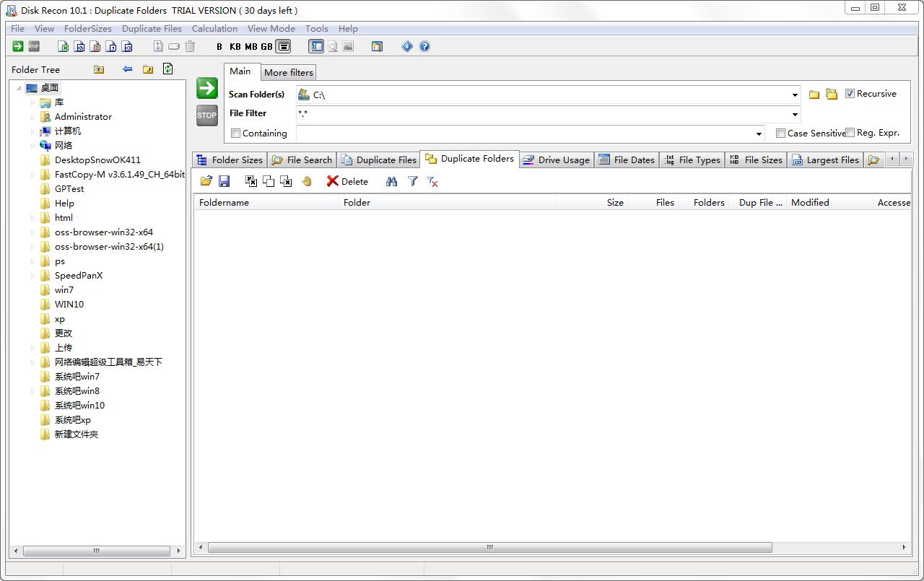Enable the Containing checkbox
The image size is (924, 581).
tap(235, 134)
